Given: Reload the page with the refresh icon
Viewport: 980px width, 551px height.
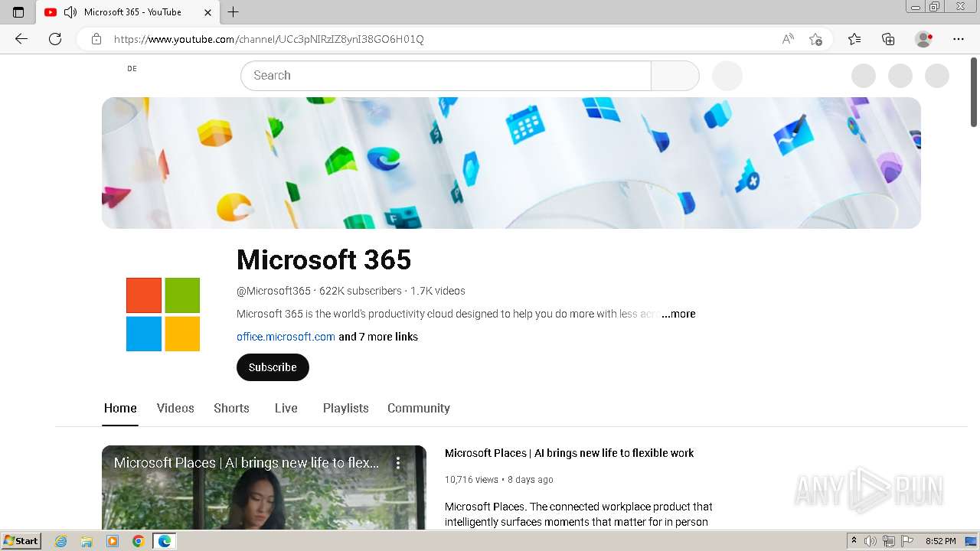Looking at the screenshot, I should click(55, 39).
